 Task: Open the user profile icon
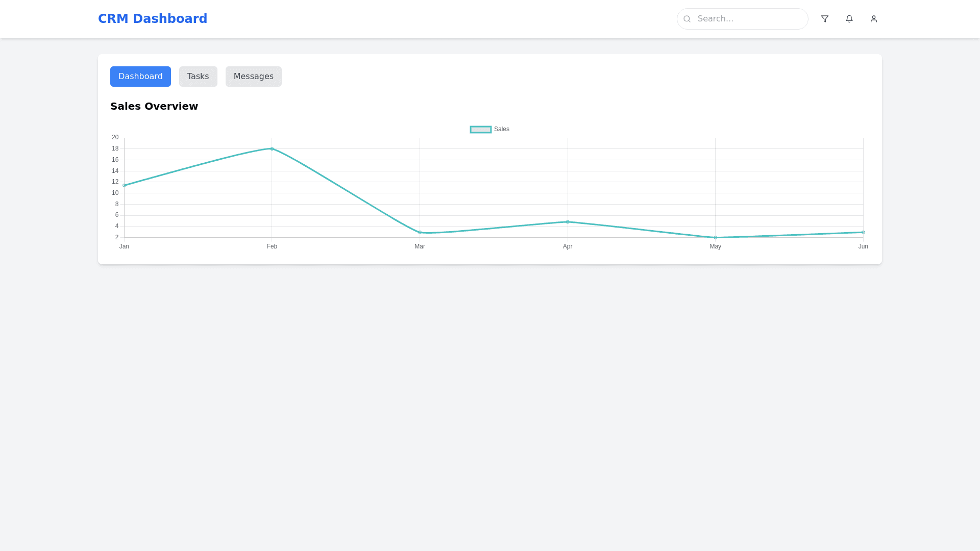tap(874, 19)
